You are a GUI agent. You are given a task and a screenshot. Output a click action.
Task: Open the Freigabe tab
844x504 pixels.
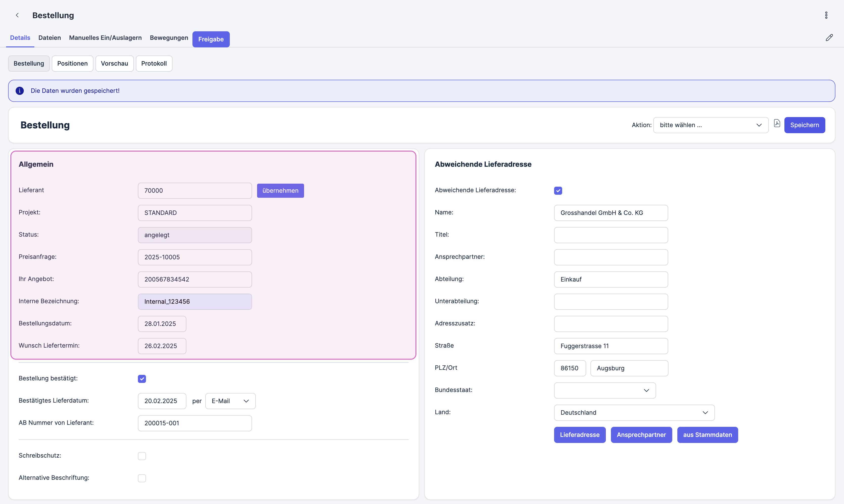tap(211, 39)
